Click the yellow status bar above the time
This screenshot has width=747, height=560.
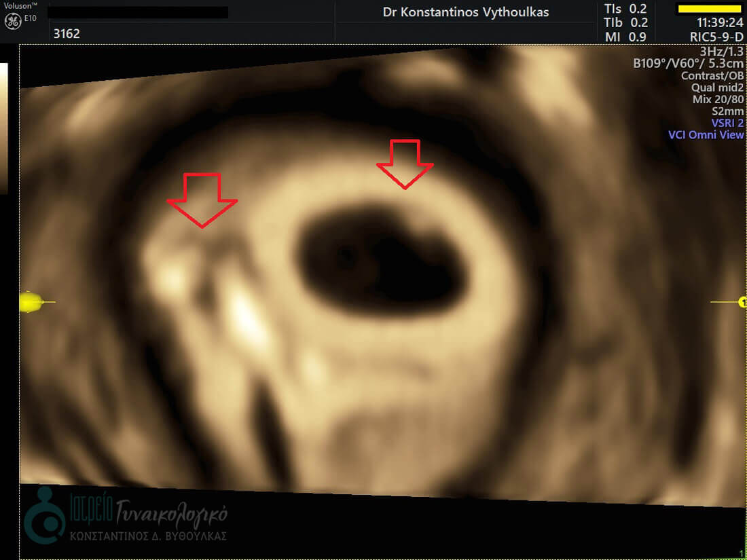point(710,9)
